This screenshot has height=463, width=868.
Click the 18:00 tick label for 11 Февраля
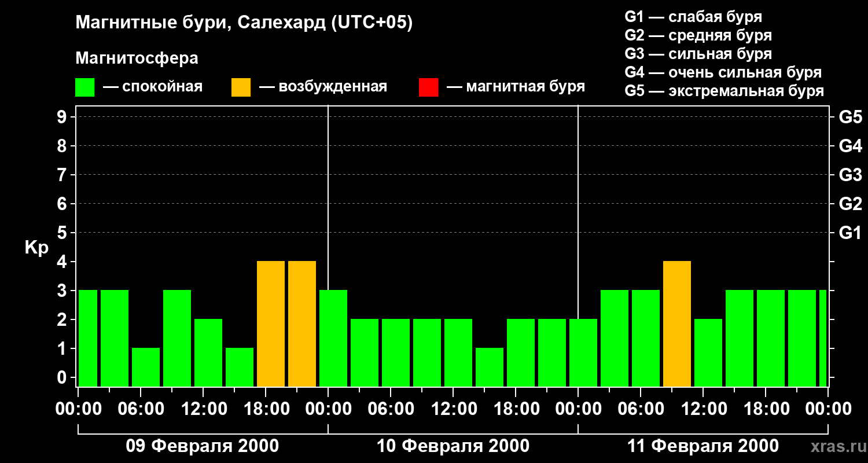[766, 409]
